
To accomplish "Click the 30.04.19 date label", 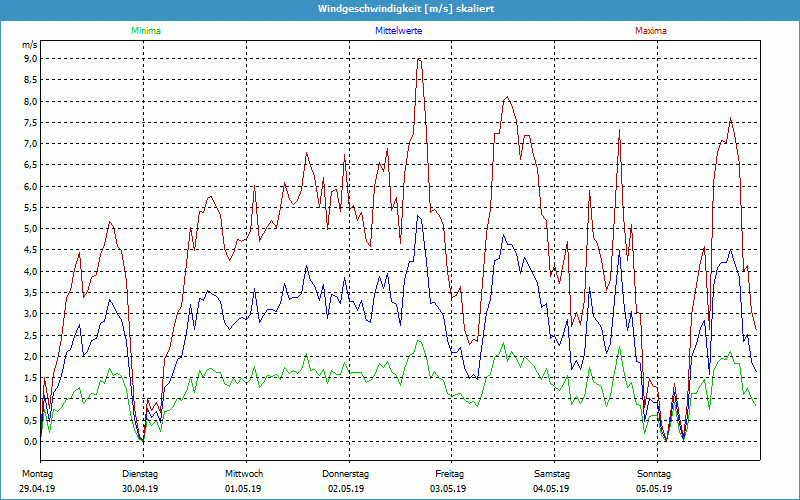I will (x=140, y=489).
